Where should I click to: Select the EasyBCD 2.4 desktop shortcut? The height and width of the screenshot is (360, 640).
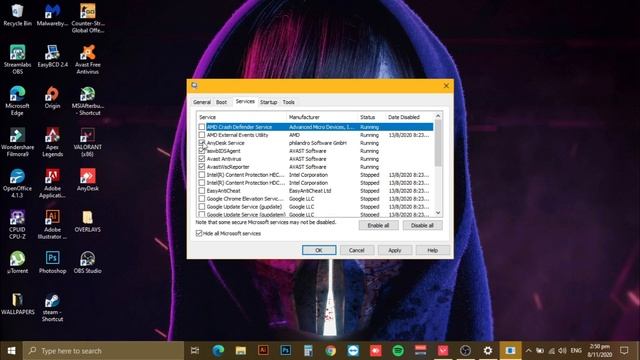[52, 56]
